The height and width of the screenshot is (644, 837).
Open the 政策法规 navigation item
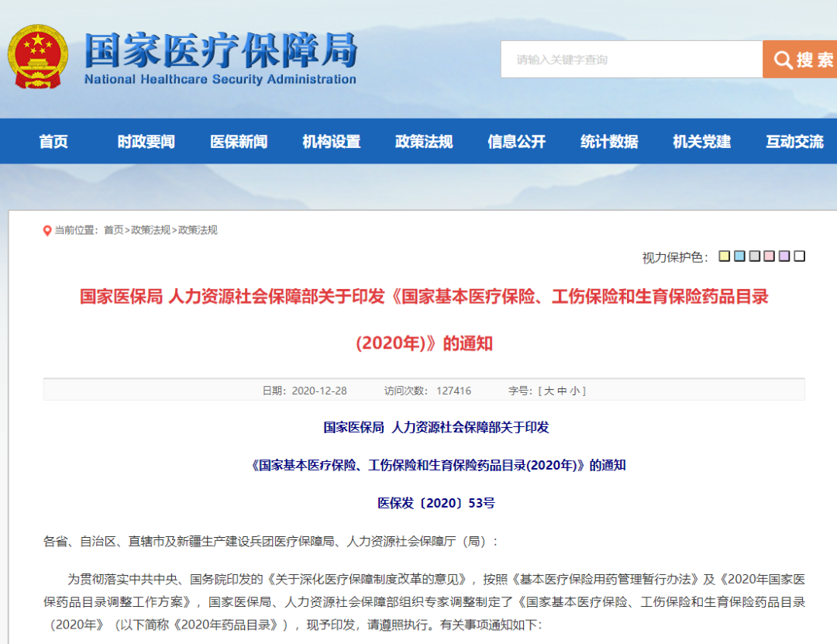pyautogui.click(x=424, y=142)
